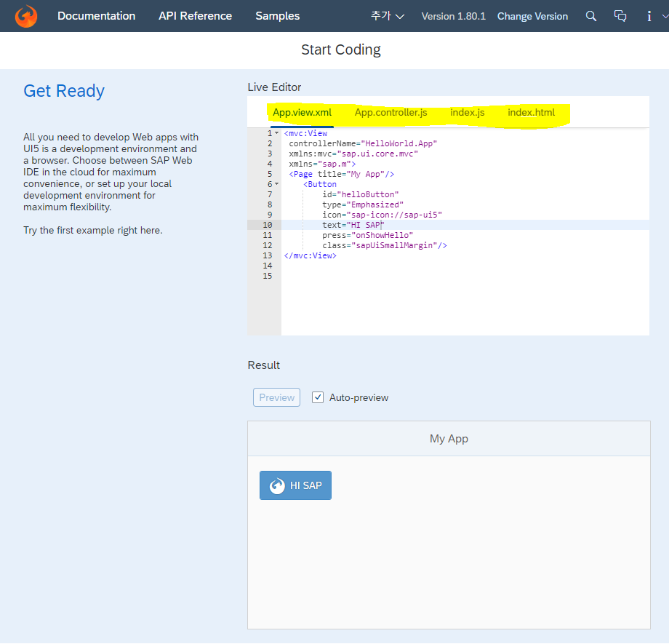The height and width of the screenshot is (644, 669).
Task: Click the <Button opening tag line
Action: coord(319,185)
